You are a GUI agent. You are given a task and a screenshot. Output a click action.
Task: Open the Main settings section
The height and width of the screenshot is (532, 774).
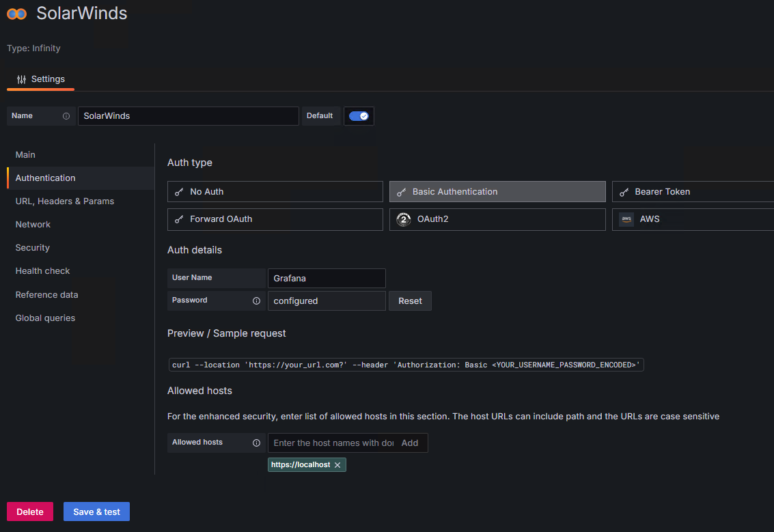81,155
